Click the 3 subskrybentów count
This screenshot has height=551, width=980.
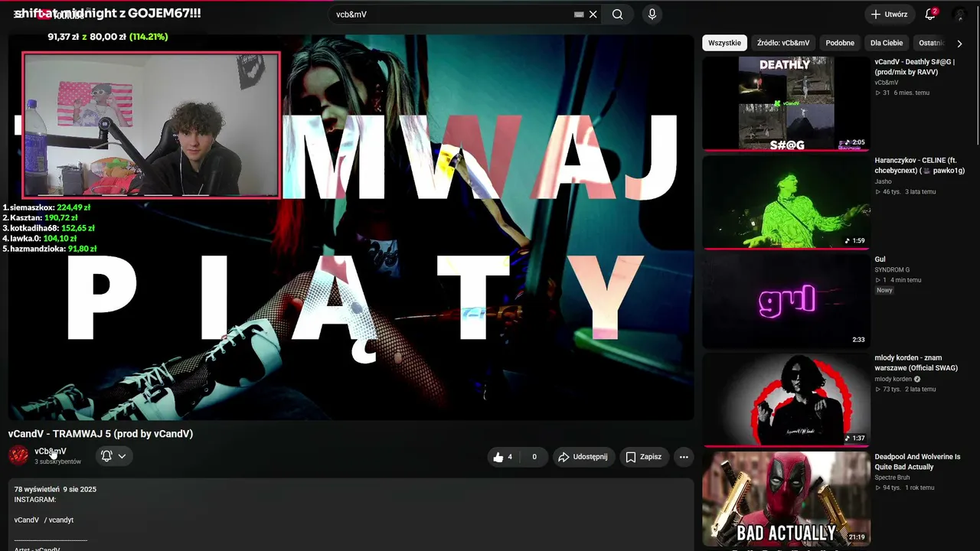click(x=57, y=462)
